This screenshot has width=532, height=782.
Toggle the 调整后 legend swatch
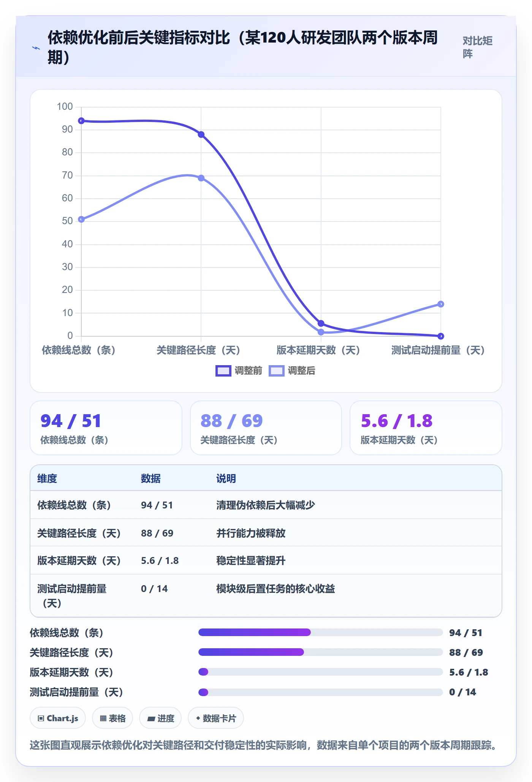[276, 370]
